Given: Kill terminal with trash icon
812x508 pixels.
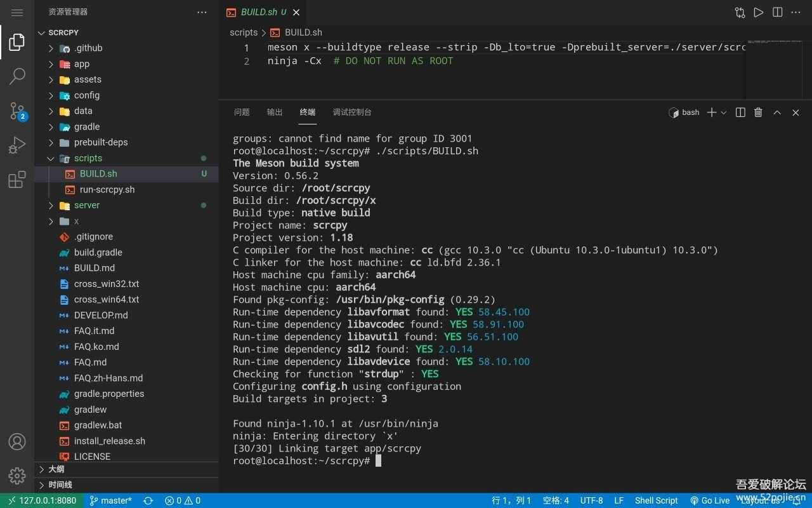Looking at the screenshot, I should tap(758, 112).
